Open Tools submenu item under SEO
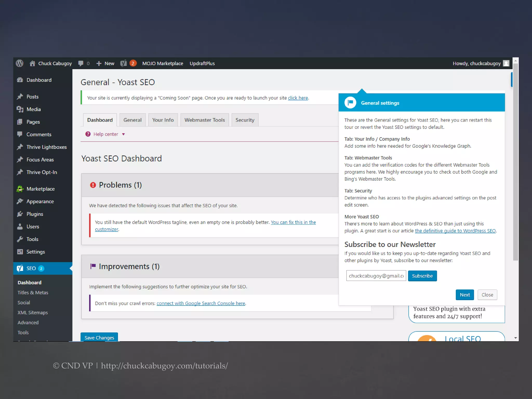532x399 pixels. [23, 332]
